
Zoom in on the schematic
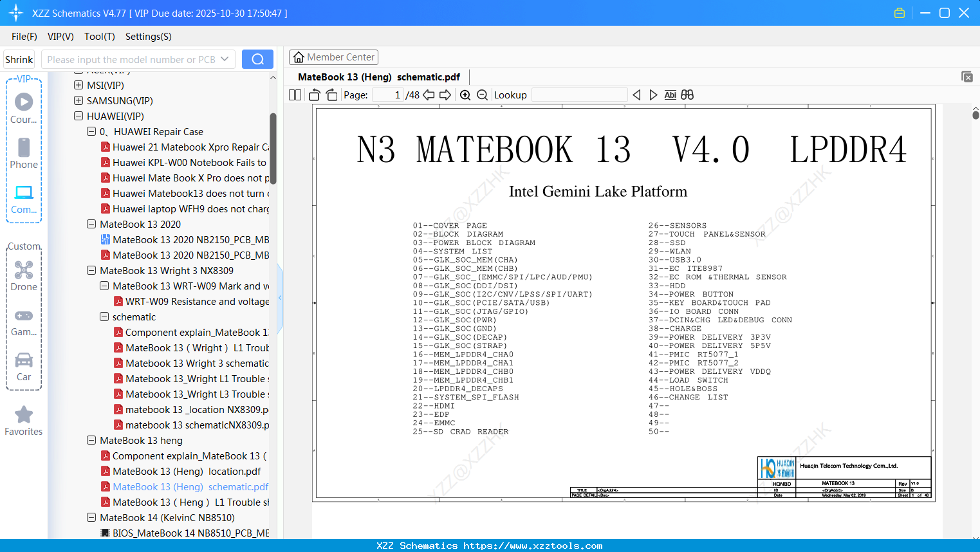pos(465,95)
